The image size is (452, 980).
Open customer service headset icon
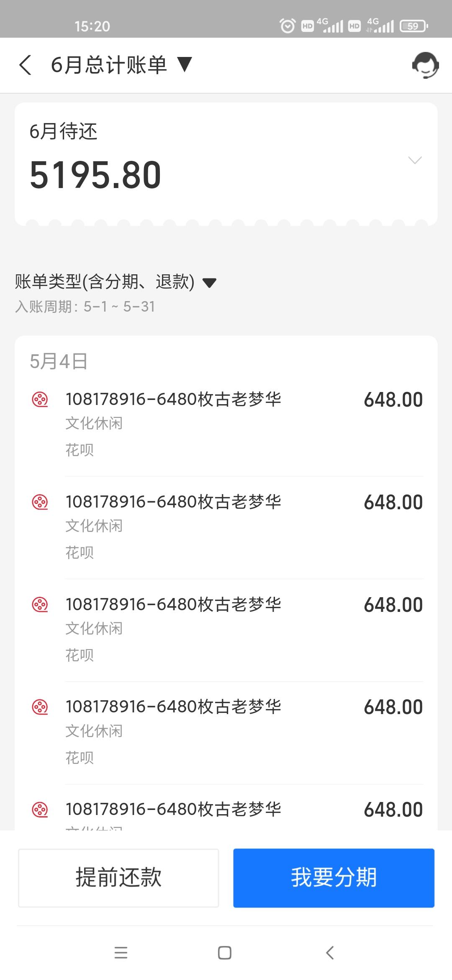425,65
